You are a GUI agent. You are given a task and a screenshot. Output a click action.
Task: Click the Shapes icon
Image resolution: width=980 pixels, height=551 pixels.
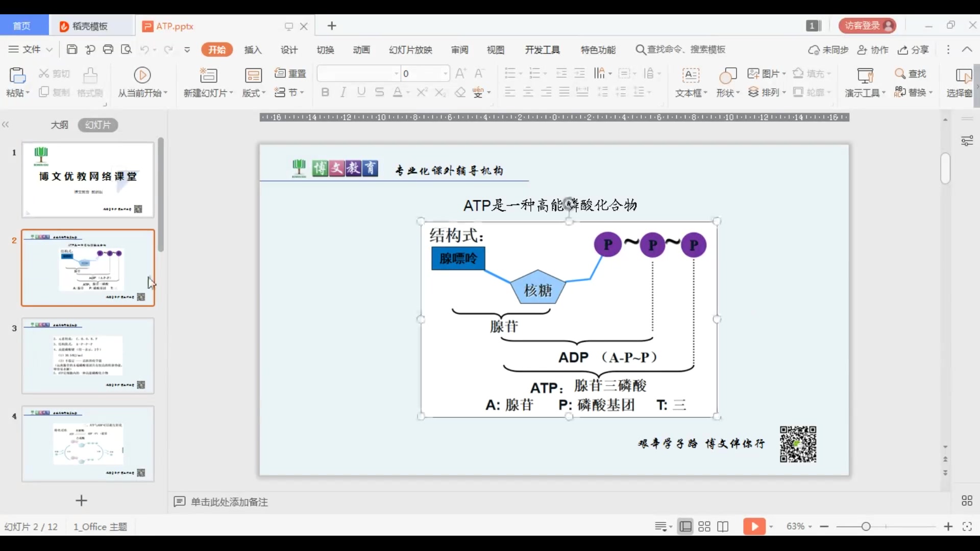coord(728,76)
